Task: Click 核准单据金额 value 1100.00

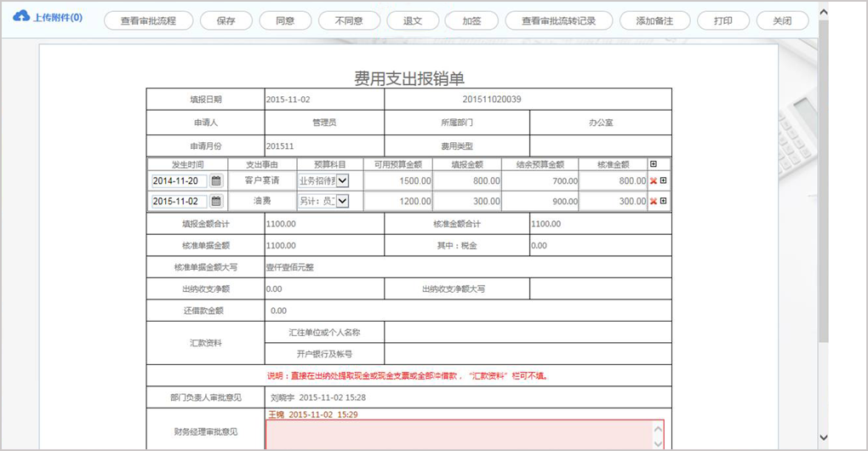Action: pos(281,246)
